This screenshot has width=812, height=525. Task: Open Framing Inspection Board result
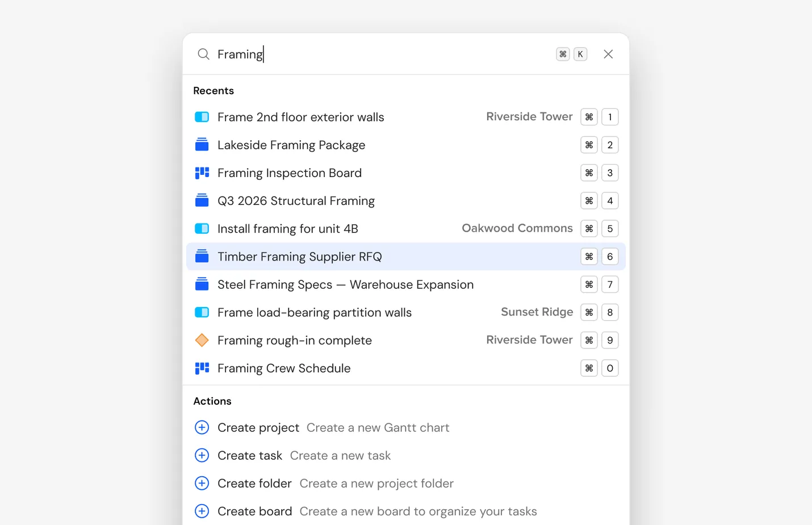(406, 173)
